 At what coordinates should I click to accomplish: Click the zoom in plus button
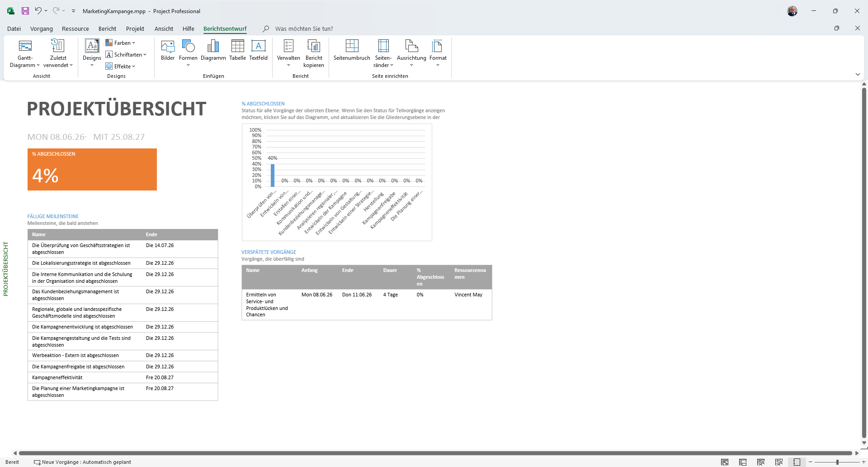click(863, 462)
